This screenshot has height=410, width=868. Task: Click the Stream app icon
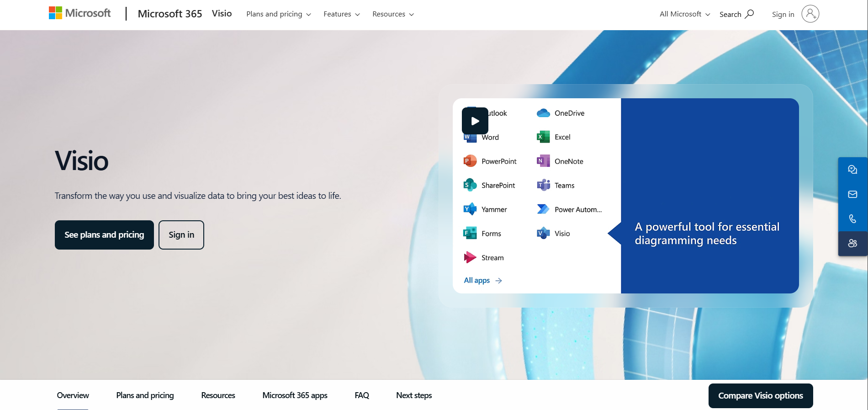(x=470, y=257)
